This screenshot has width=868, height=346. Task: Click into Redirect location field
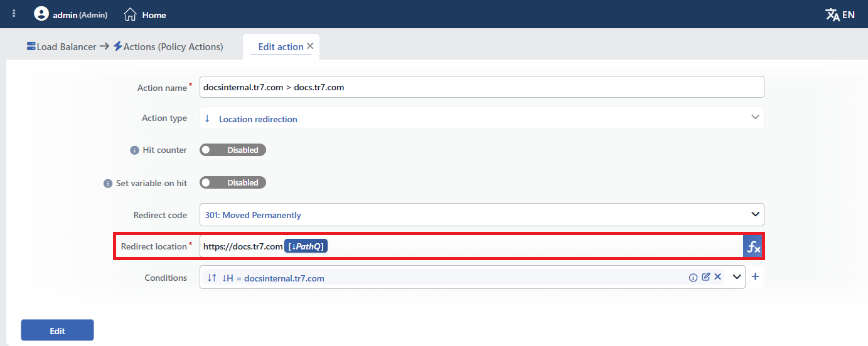pyautogui.click(x=471, y=247)
